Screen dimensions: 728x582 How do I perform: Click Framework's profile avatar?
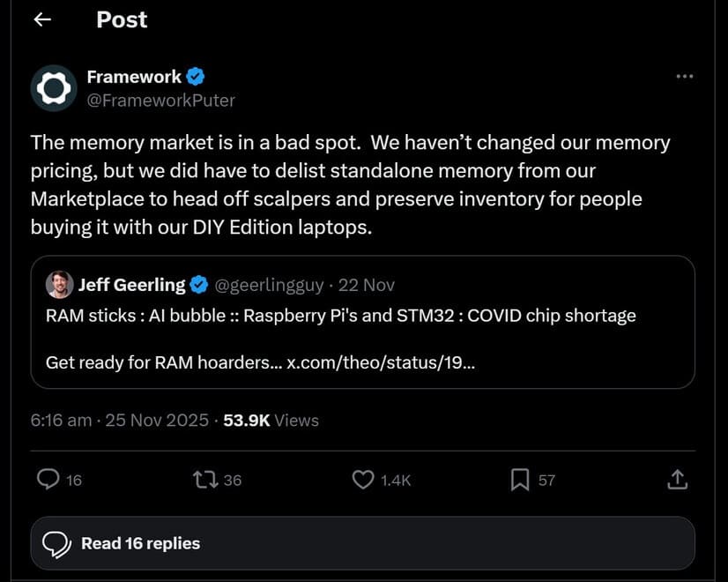pos(54,88)
